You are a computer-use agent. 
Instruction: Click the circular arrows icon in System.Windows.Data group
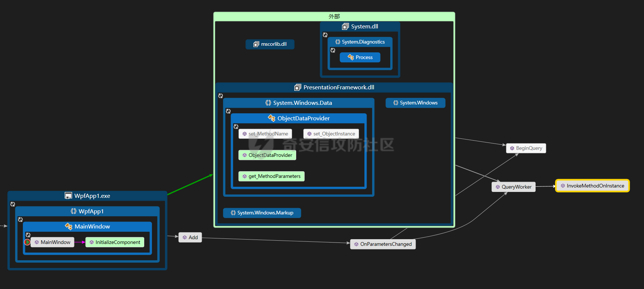tap(228, 111)
